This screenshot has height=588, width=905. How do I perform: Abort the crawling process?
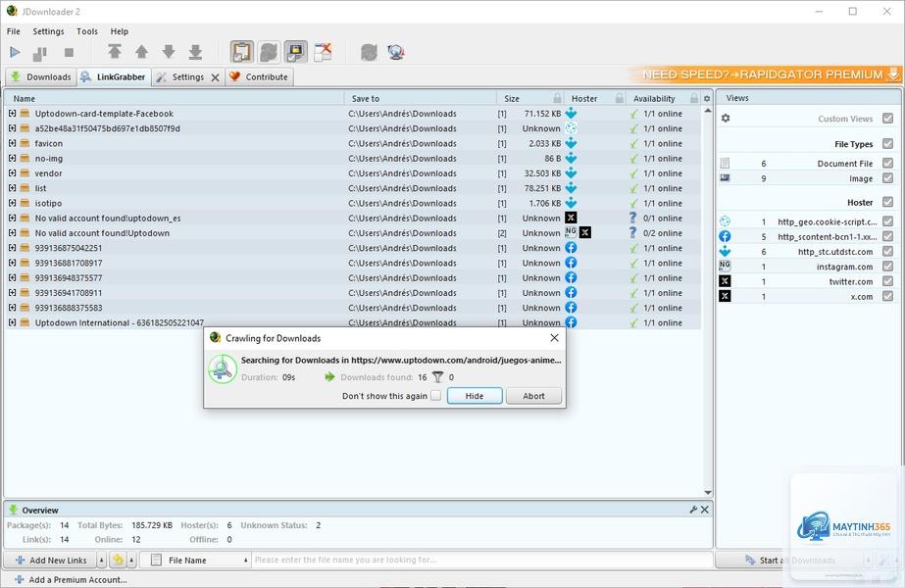pos(533,395)
